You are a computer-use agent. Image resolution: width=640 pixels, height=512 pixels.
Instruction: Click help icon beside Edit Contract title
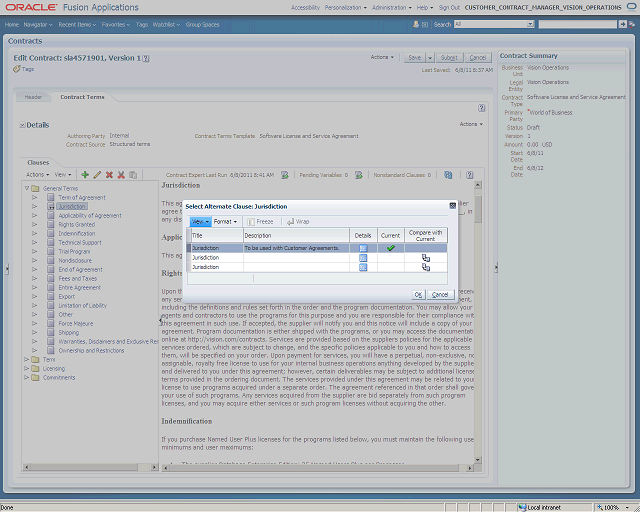pos(146,58)
